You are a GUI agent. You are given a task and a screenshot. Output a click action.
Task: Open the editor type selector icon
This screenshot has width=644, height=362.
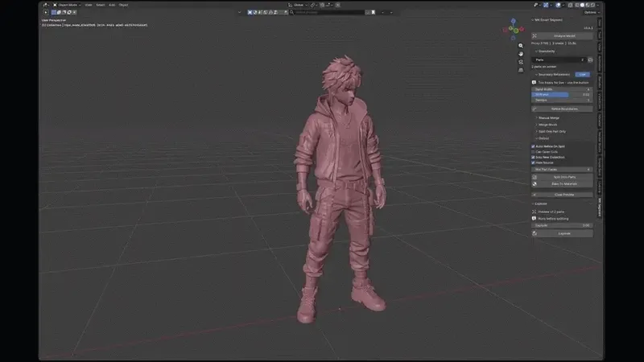(x=45, y=5)
